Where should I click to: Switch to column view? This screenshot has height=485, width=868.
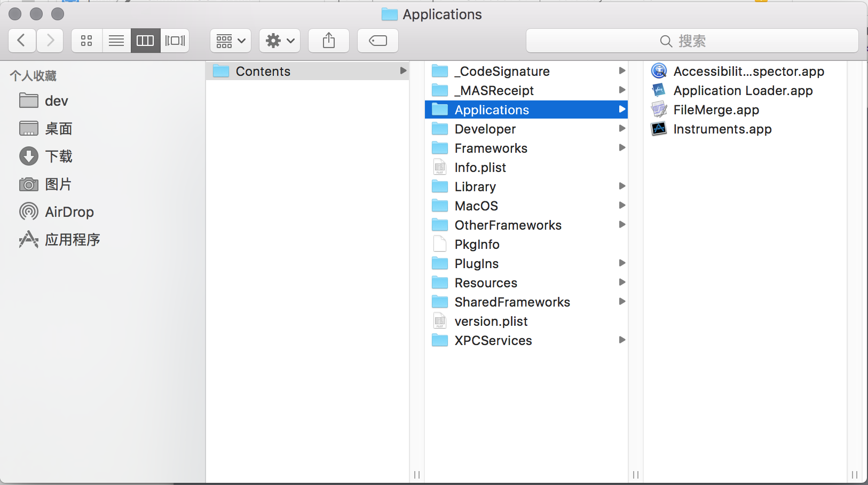tap(145, 41)
